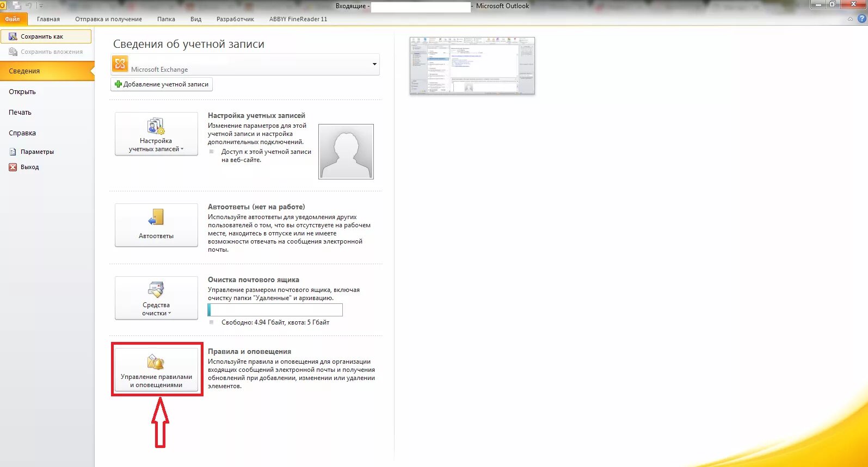
Task: Click the rules and alerts bell icon
Action: (156, 362)
